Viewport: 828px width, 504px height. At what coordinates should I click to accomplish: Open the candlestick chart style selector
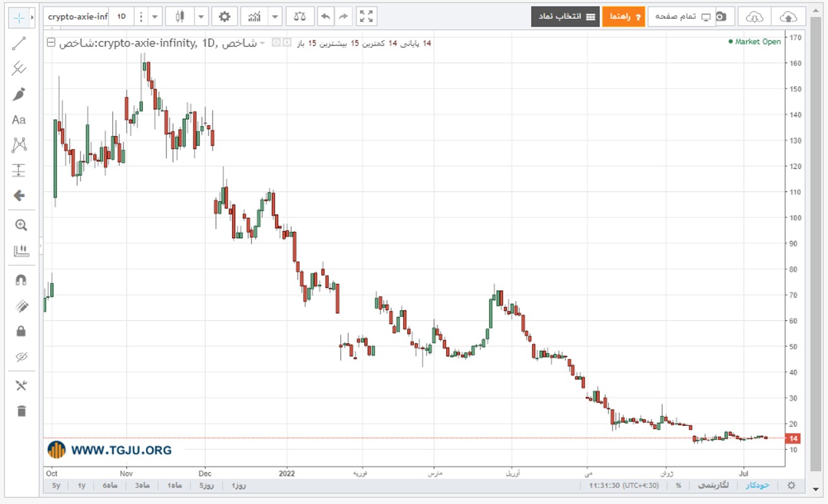click(x=180, y=17)
